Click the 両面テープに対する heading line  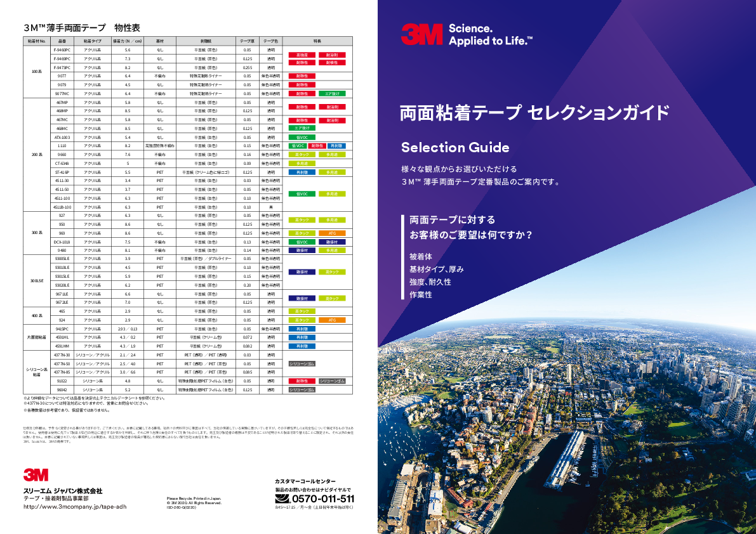point(452,220)
